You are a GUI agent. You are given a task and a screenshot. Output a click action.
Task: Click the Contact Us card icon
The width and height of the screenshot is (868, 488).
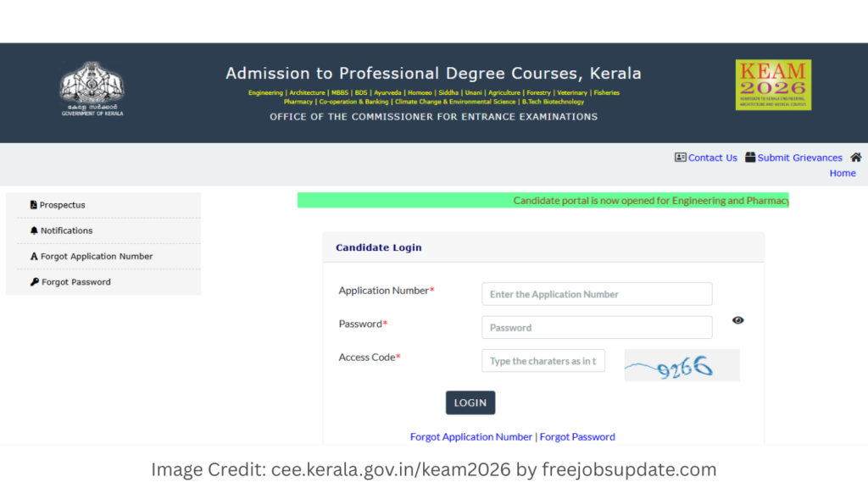point(681,158)
